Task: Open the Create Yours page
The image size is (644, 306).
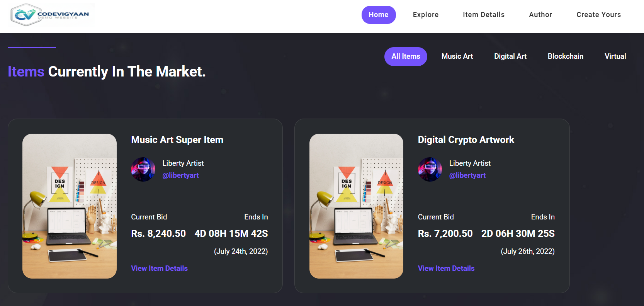Action: pos(598,15)
